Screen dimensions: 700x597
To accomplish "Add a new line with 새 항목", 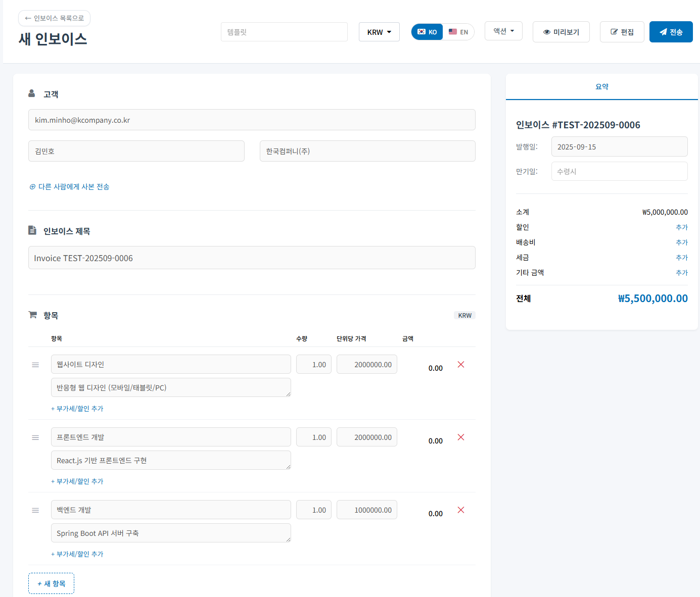I will tap(51, 583).
